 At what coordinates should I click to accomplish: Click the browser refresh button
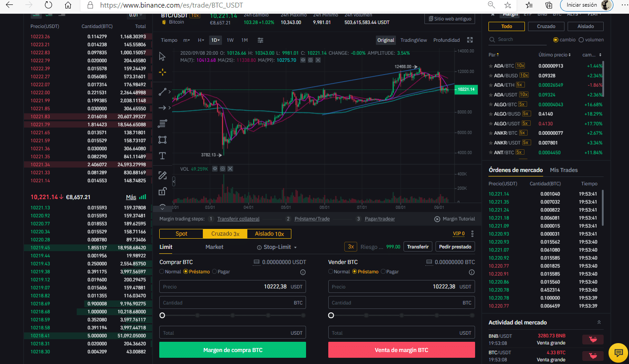click(x=48, y=5)
